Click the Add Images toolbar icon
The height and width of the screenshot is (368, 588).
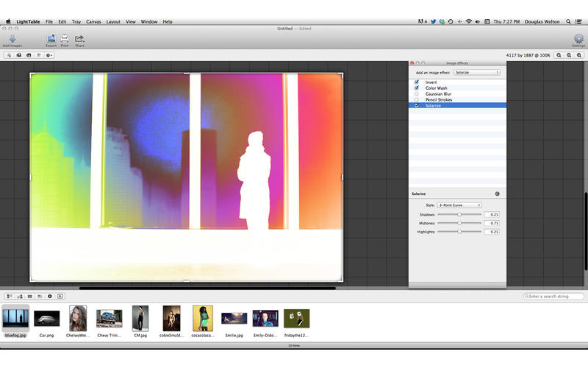(12, 38)
